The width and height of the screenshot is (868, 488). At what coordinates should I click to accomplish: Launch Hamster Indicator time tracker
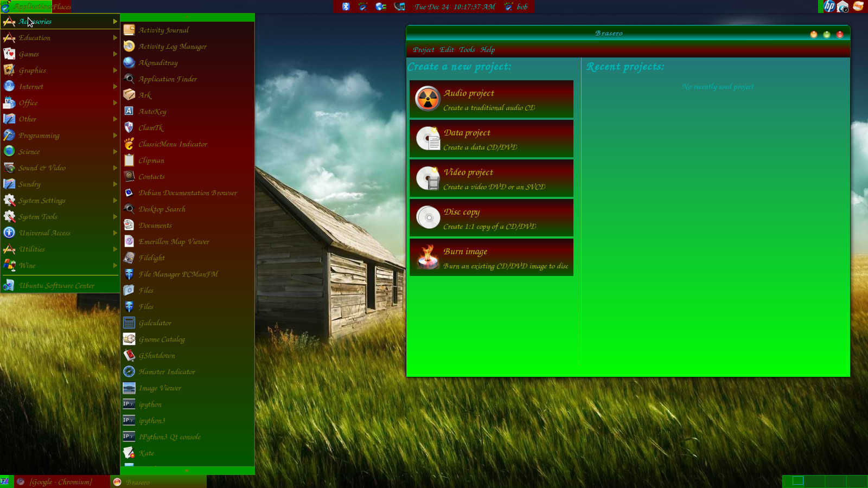point(187,371)
